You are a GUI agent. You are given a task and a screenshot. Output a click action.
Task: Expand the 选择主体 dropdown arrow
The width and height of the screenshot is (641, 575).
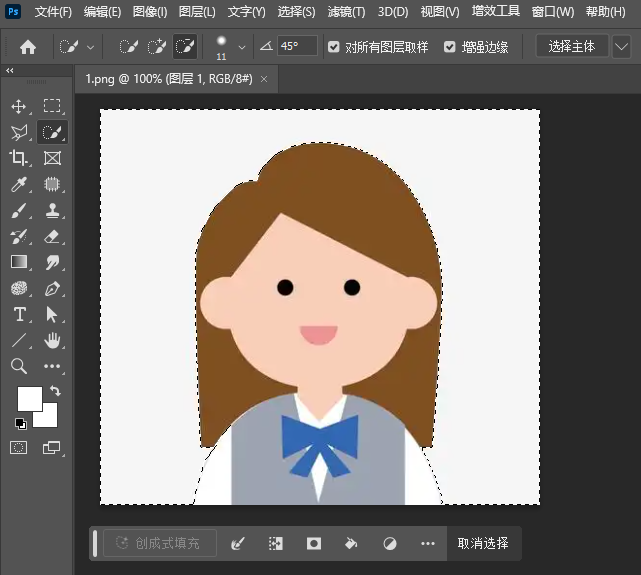620,47
